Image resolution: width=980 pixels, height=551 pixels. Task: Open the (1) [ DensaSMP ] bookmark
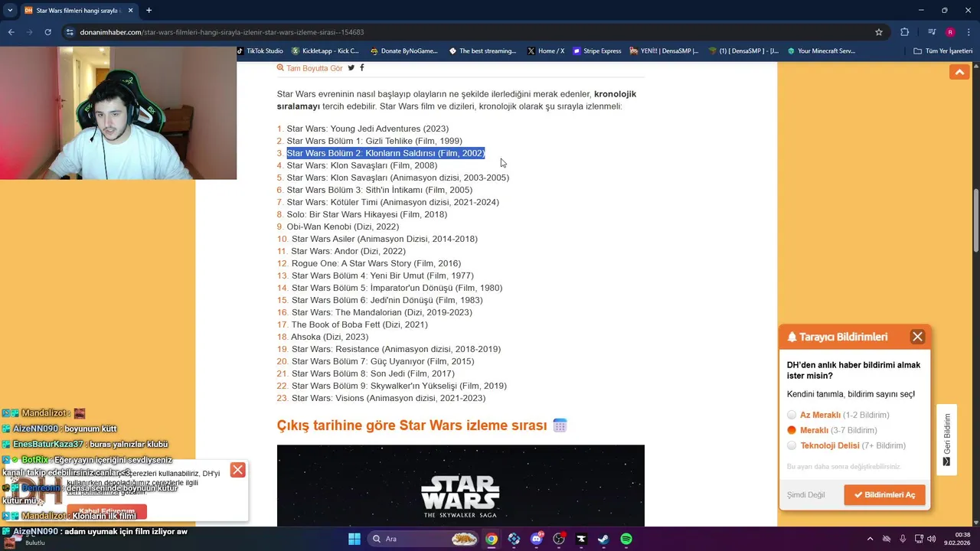click(x=743, y=51)
